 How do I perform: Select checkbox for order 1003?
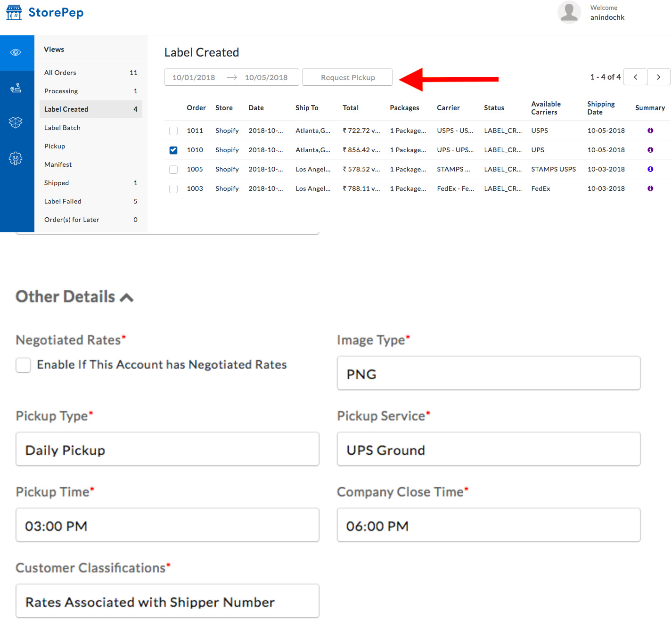(x=173, y=189)
